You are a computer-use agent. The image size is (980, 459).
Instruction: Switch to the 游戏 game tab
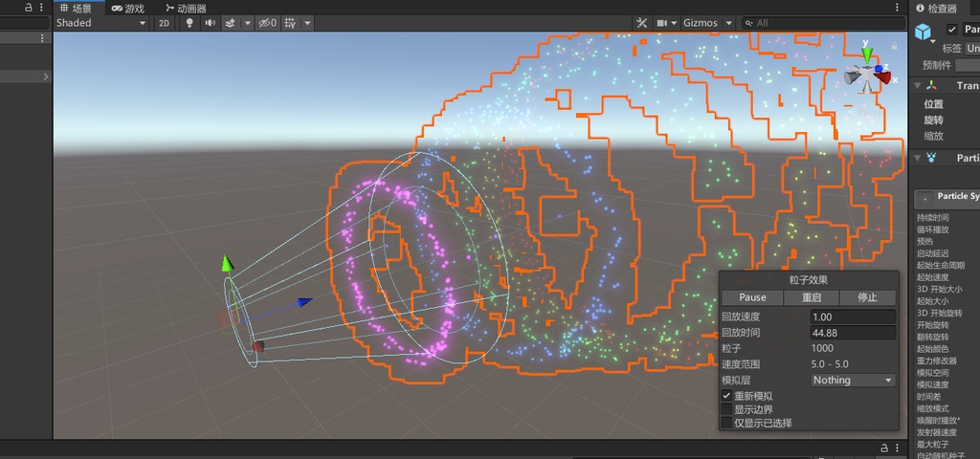(127, 8)
